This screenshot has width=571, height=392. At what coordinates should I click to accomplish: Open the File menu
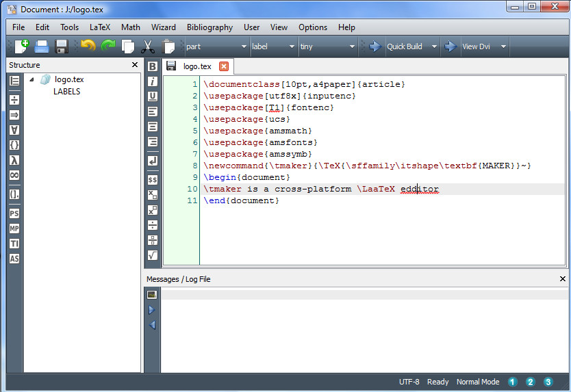click(18, 27)
